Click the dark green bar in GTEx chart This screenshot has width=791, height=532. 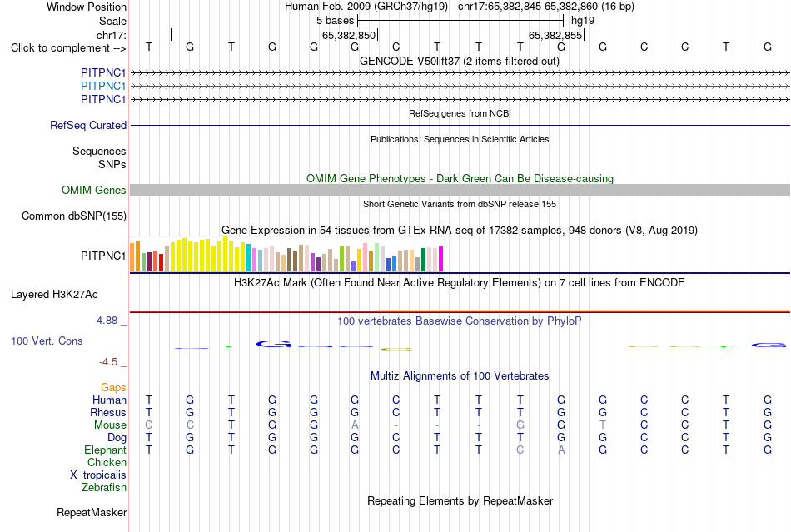point(423,260)
